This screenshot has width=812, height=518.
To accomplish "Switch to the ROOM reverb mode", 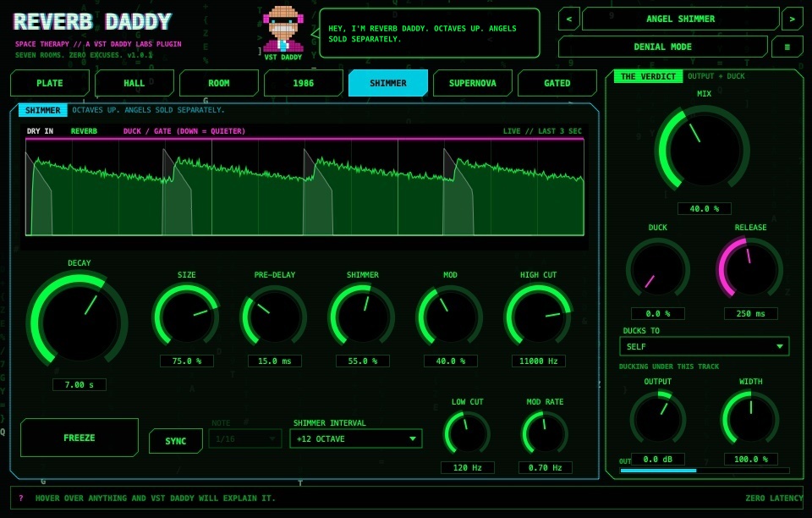I will (x=218, y=83).
